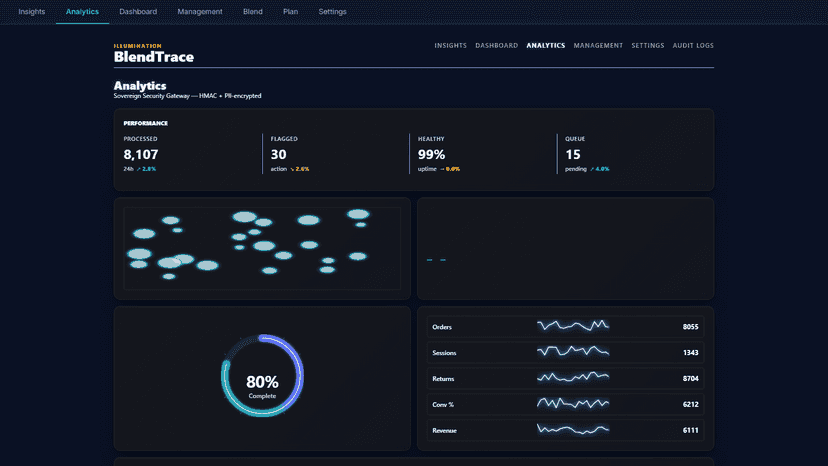
Task: Click the 0.0% uptime trend indicator
Action: point(450,169)
